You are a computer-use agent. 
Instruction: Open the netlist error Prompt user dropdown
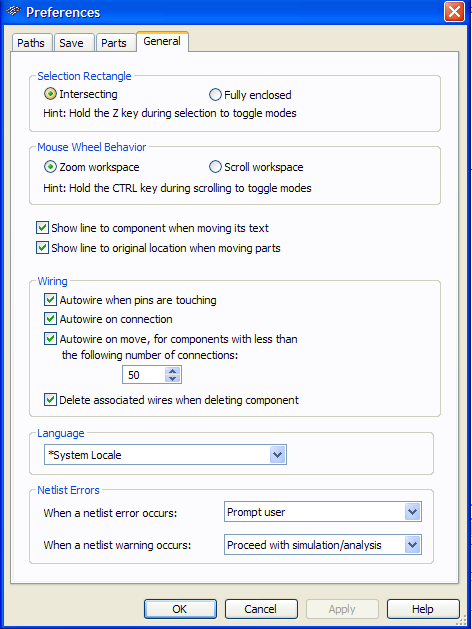323,512
